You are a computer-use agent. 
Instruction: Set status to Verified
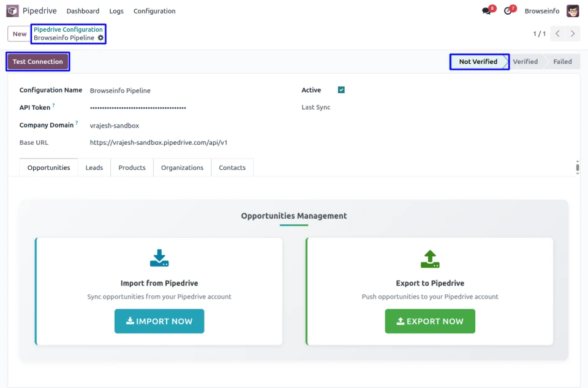click(x=525, y=62)
